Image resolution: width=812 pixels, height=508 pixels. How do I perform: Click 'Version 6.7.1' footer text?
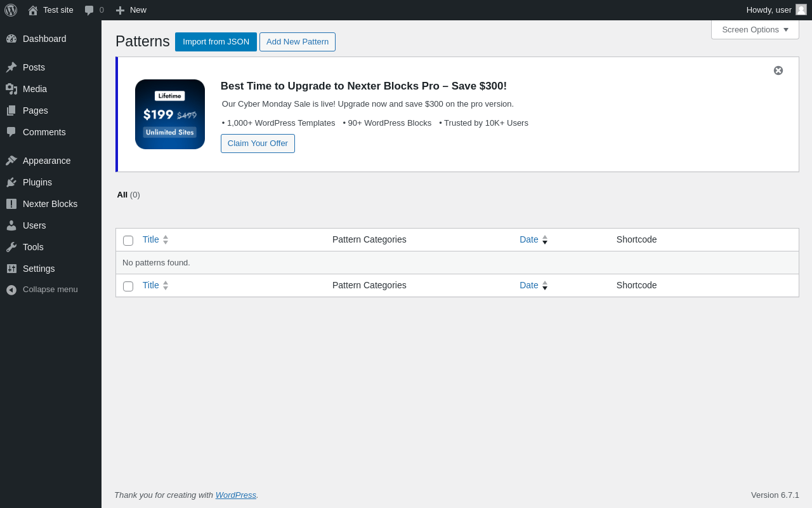point(775,495)
